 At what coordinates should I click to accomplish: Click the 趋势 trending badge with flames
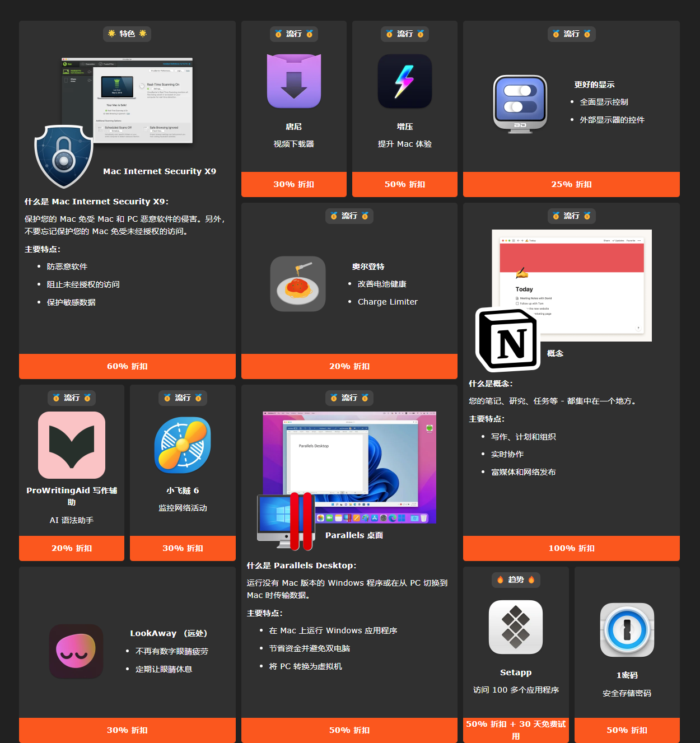coord(516,580)
